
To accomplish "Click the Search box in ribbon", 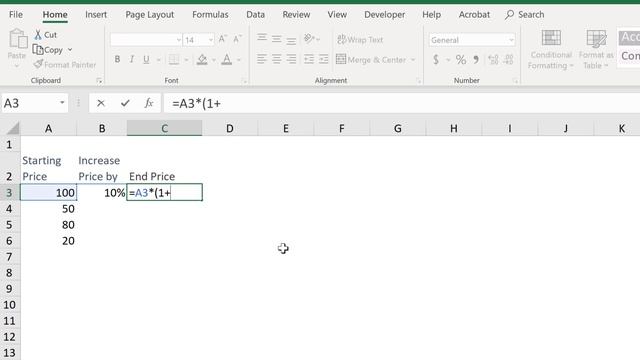I will click(x=524, y=15).
